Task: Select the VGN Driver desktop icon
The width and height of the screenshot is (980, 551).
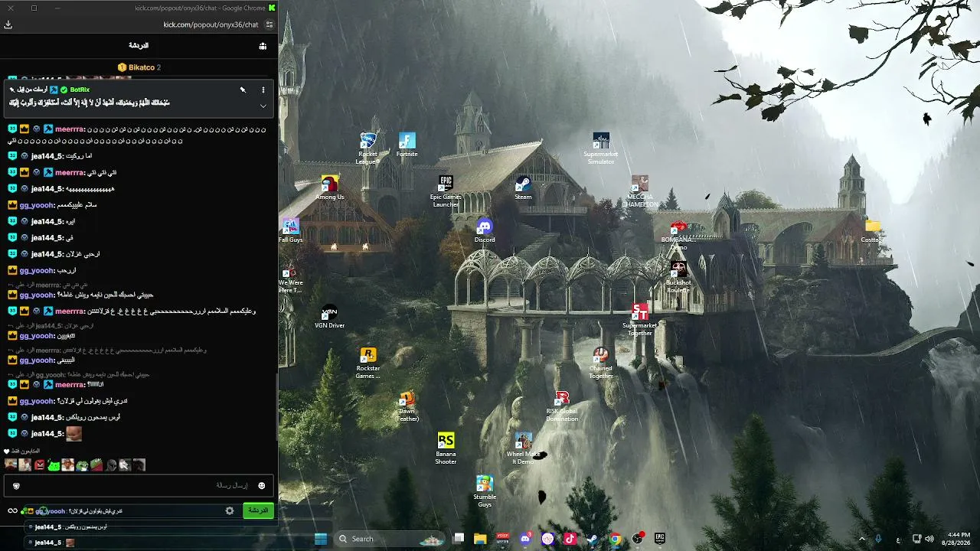Action: [330, 316]
